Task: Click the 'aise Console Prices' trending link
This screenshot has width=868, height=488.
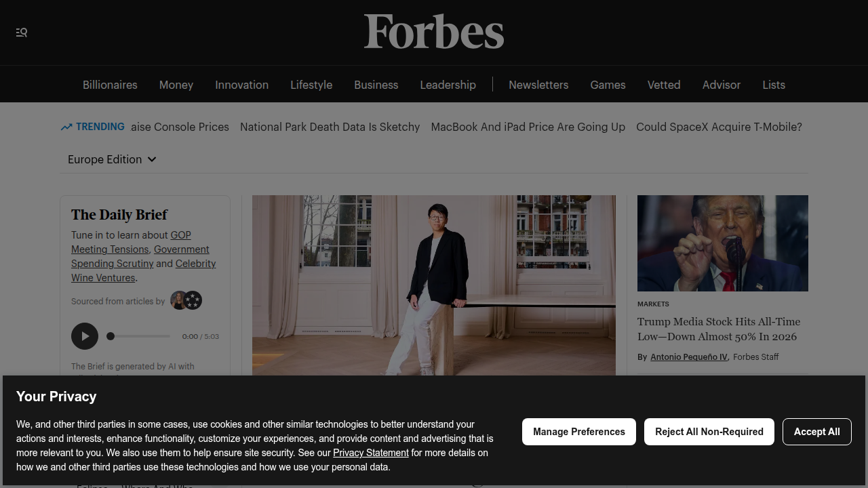Action: [180, 127]
